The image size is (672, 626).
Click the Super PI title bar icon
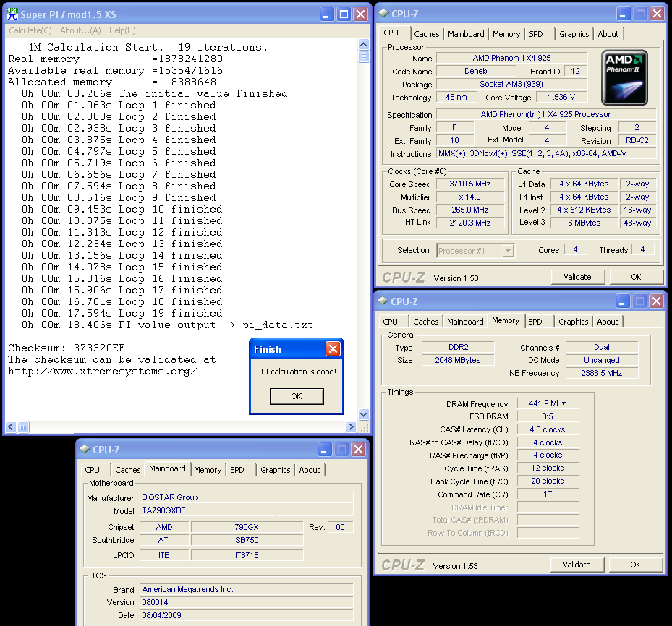(x=12, y=14)
